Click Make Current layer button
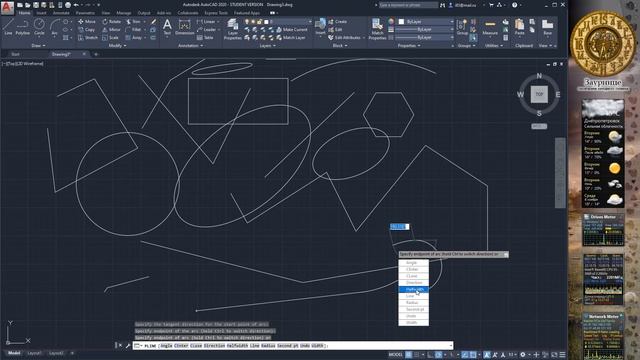 point(292,29)
